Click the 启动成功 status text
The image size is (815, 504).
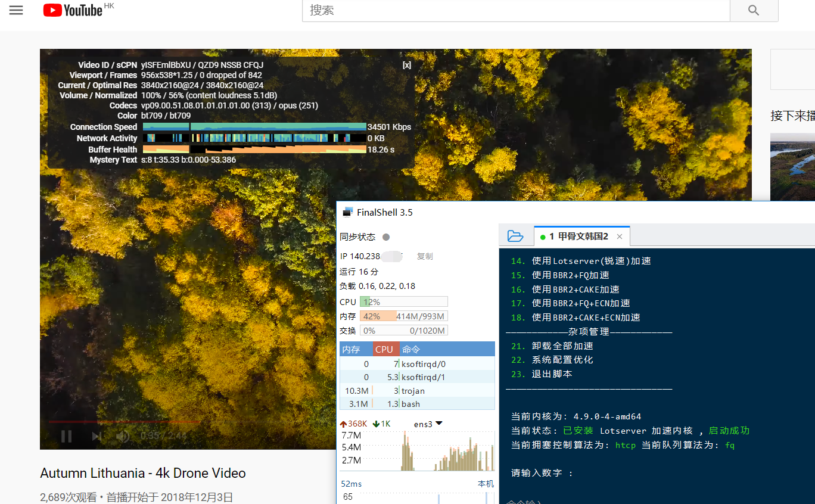(x=729, y=431)
